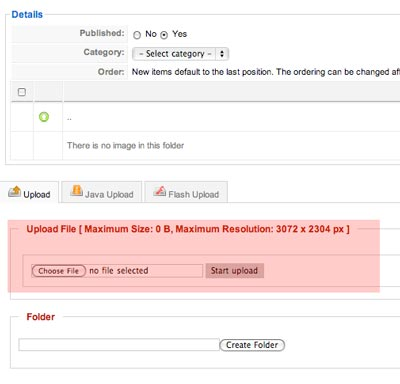Click the Choose File button
400x384 pixels.
59,271
